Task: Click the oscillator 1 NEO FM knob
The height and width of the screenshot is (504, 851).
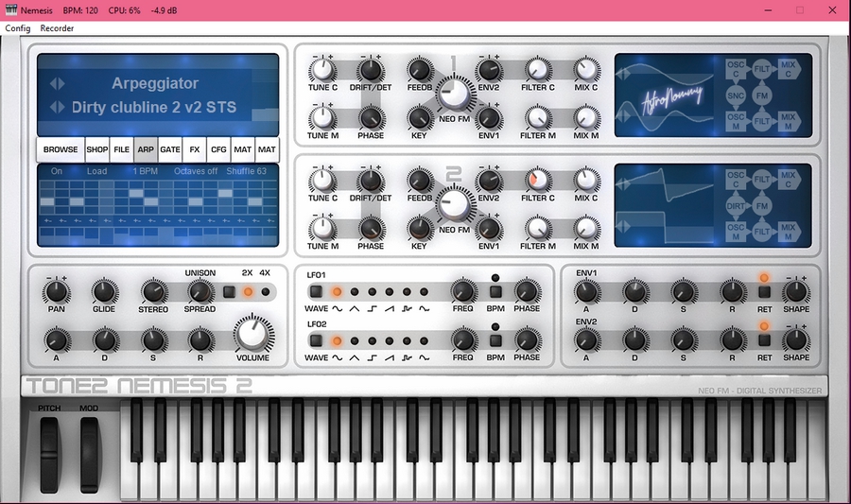Action: pos(454,94)
